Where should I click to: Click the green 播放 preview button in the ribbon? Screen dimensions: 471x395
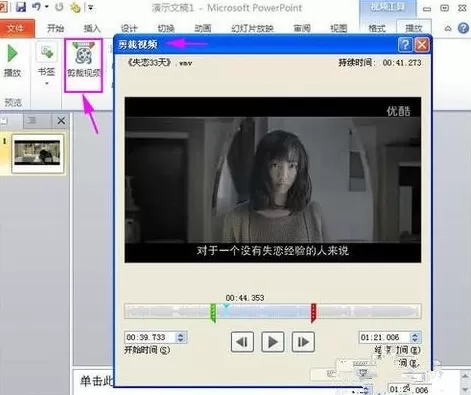point(13,61)
